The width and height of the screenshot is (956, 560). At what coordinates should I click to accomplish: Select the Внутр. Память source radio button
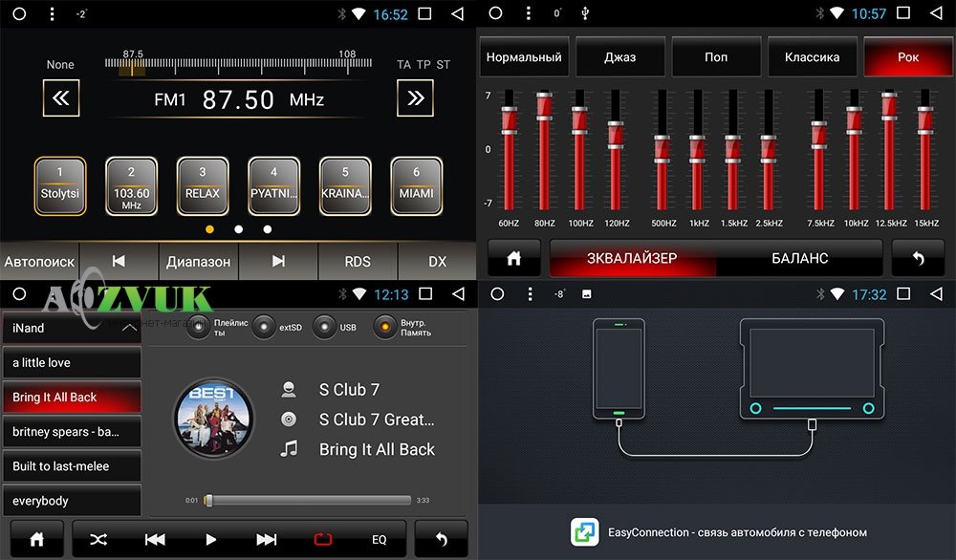coord(384,327)
